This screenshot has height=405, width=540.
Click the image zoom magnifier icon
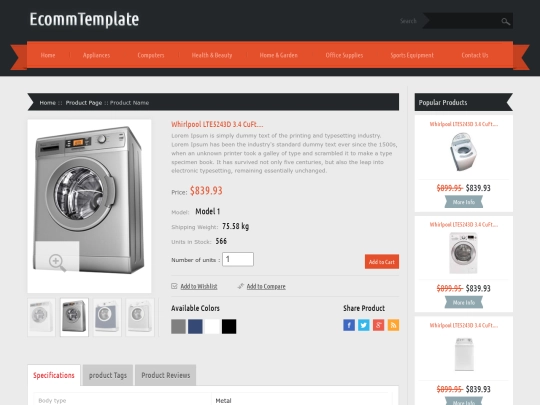coord(57,262)
